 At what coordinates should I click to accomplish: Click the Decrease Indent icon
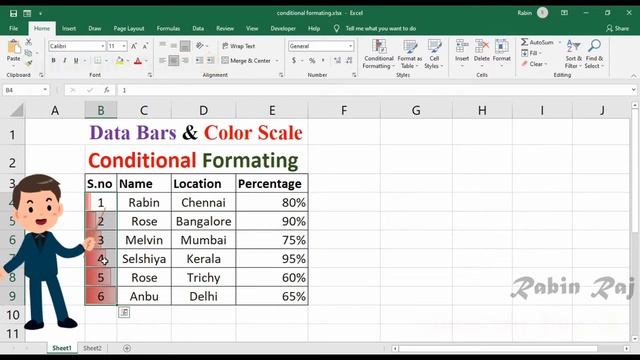pyautogui.click(x=199, y=60)
